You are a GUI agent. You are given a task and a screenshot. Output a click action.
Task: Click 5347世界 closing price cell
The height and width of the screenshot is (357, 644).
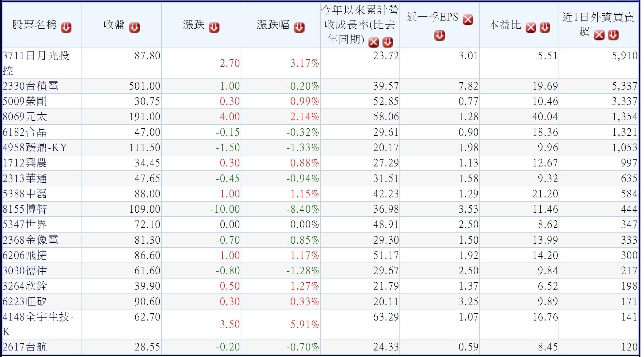click(x=147, y=224)
